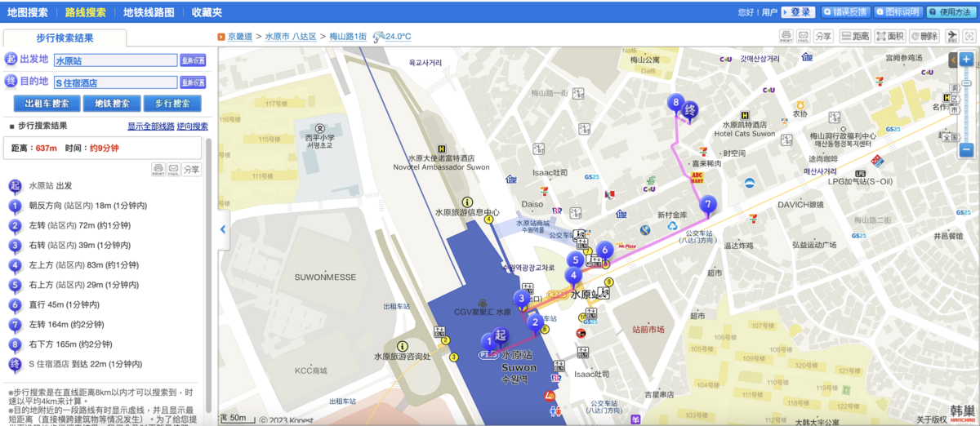Click map toolbar 分享 share button
Viewport: 980px width, 426px height.
pos(823,37)
